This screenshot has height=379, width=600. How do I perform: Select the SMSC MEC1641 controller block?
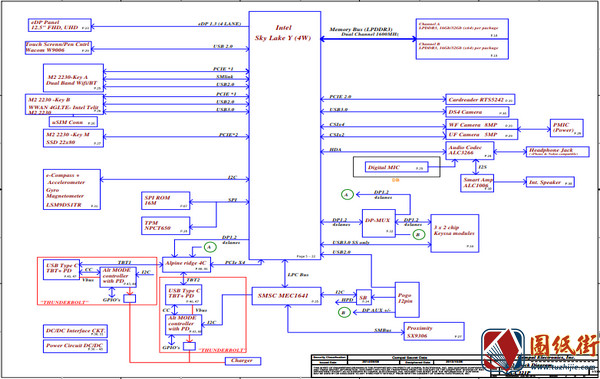tap(286, 296)
